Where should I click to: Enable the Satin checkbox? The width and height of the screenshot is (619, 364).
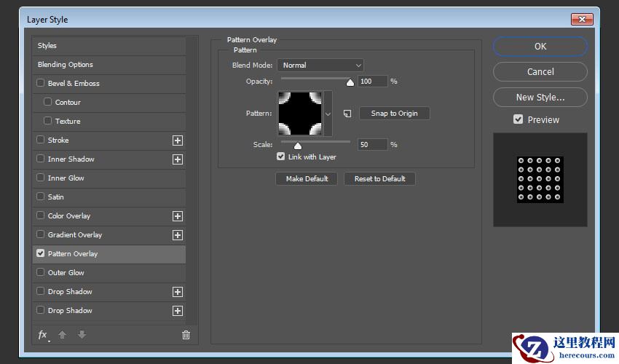point(40,197)
